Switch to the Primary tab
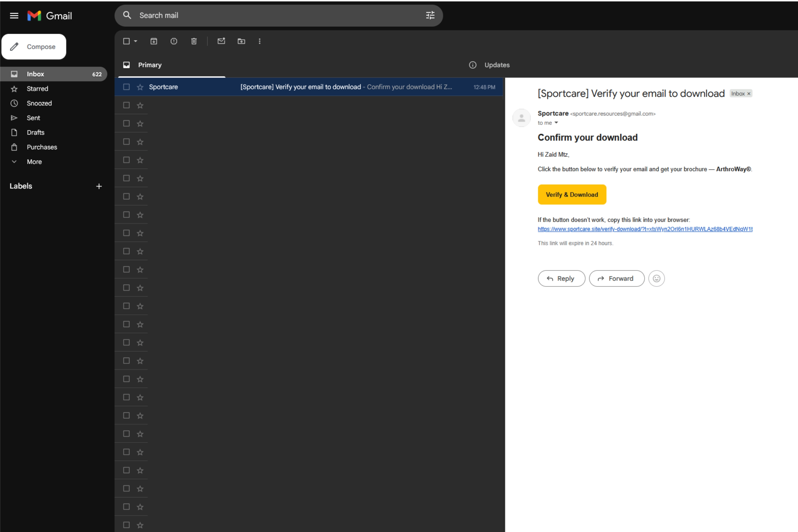The image size is (798, 532). coord(149,65)
